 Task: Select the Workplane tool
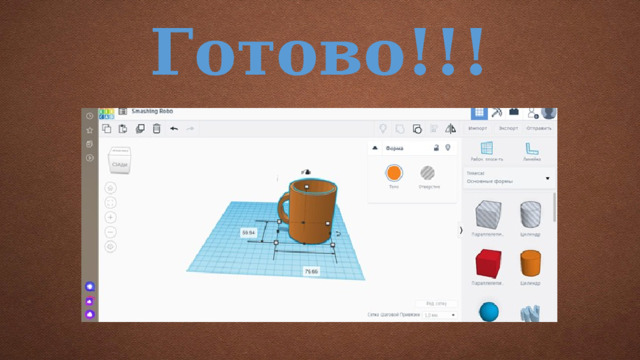coord(487,151)
